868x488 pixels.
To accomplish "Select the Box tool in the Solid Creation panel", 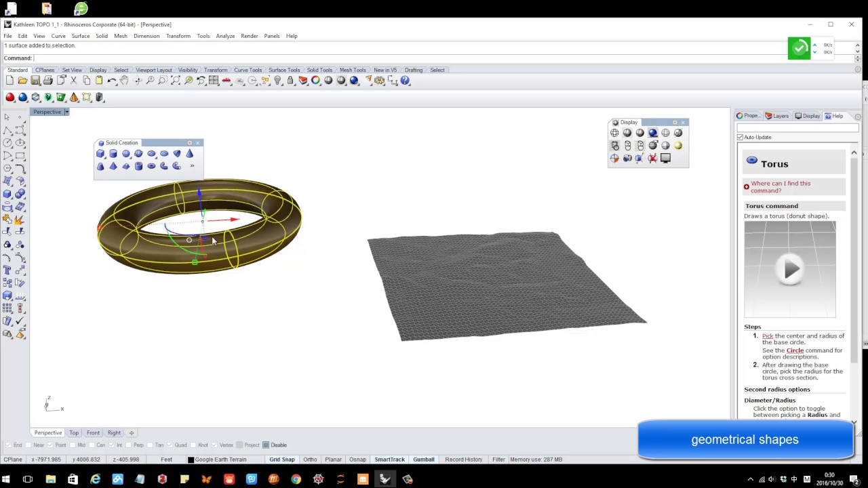I will click(x=100, y=154).
